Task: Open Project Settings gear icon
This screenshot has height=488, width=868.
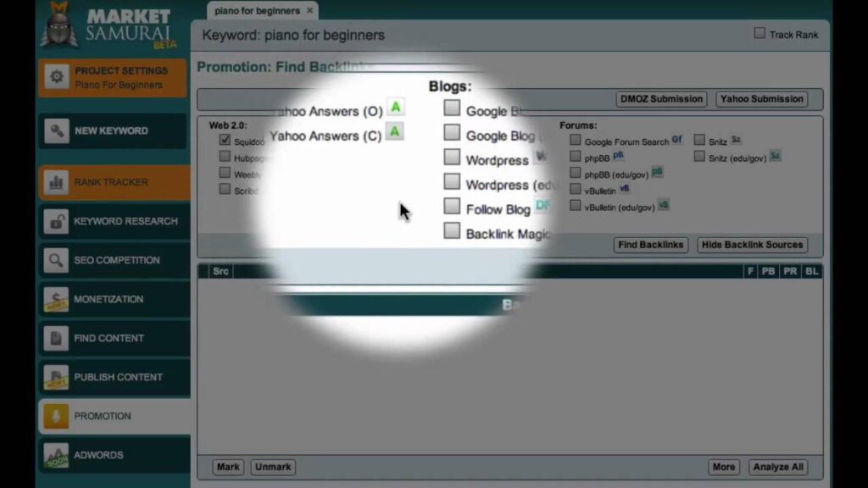Action: click(57, 76)
